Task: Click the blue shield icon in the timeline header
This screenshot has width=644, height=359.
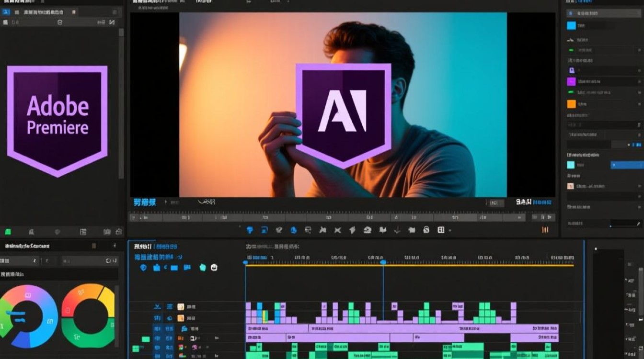Action: (x=143, y=268)
